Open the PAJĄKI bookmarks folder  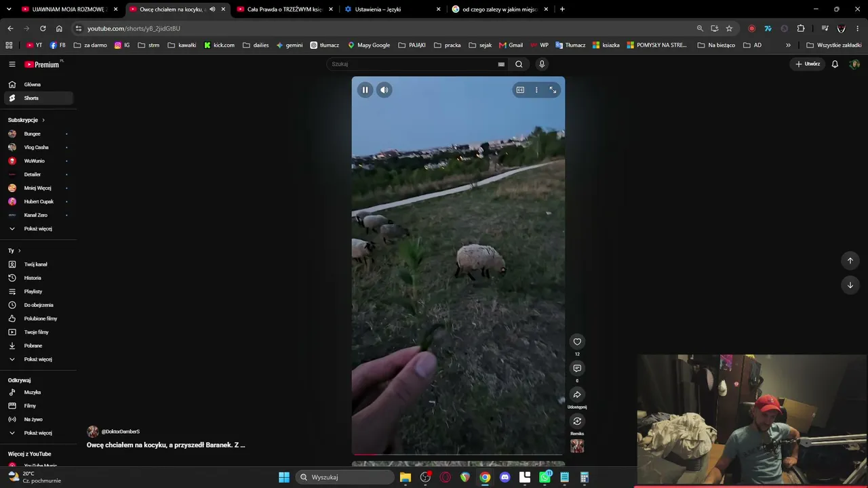(x=412, y=45)
